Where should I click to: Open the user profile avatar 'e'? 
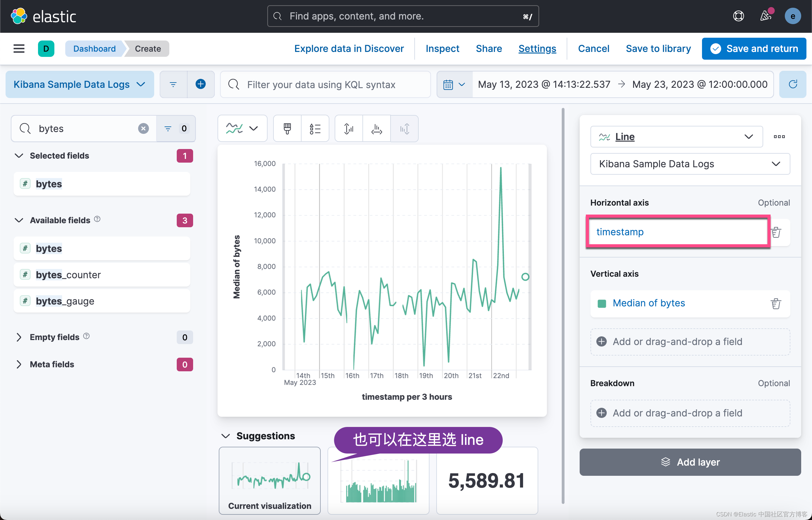(793, 16)
